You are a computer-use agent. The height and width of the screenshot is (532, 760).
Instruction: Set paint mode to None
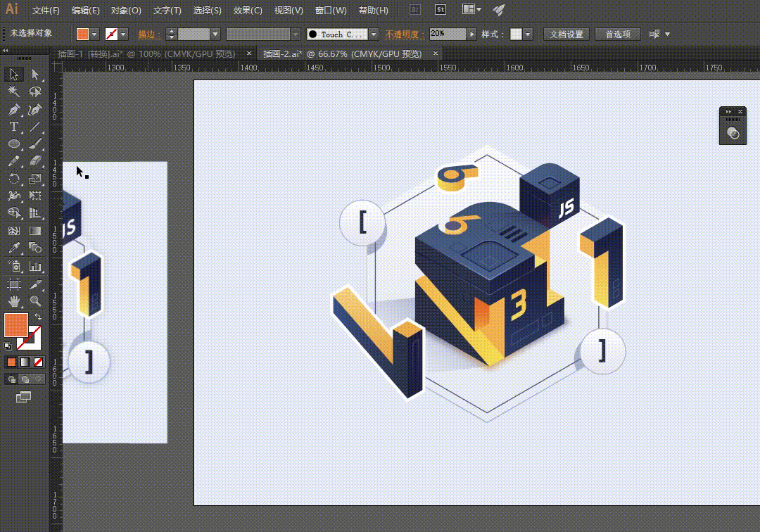(x=38, y=362)
